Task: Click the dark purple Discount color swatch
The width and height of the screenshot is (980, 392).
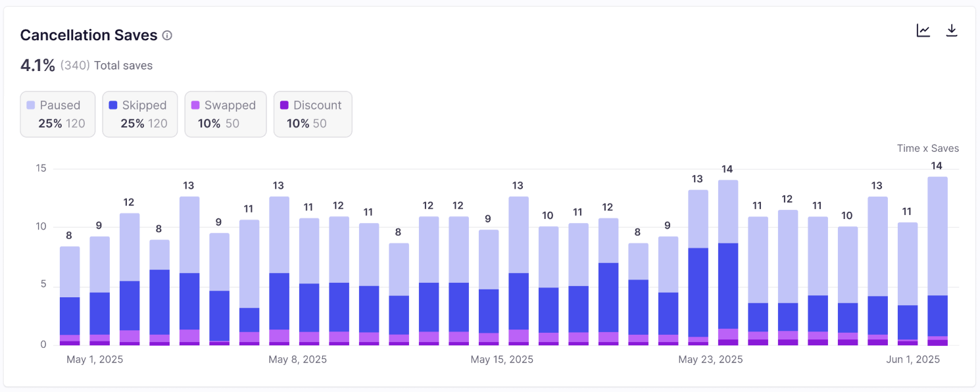Action: 284,105
